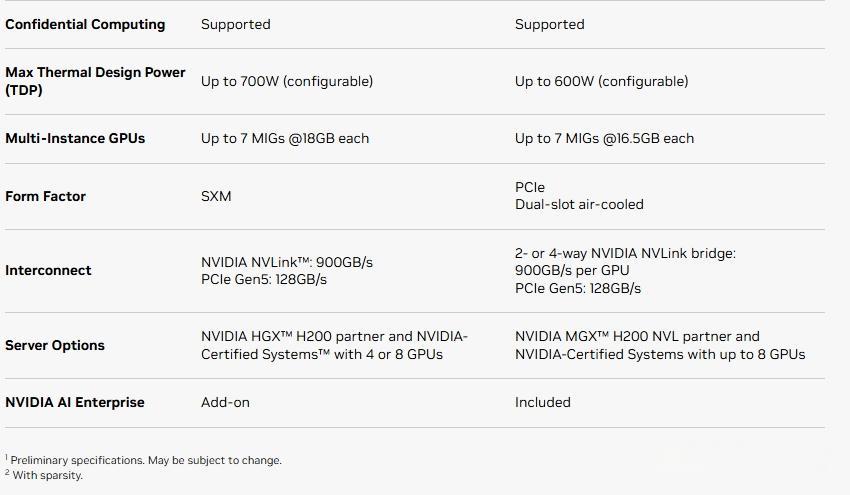Click the Up to 600W (configurable) cell
The width and height of the screenshot is (850, 495).
coord(601,81)
